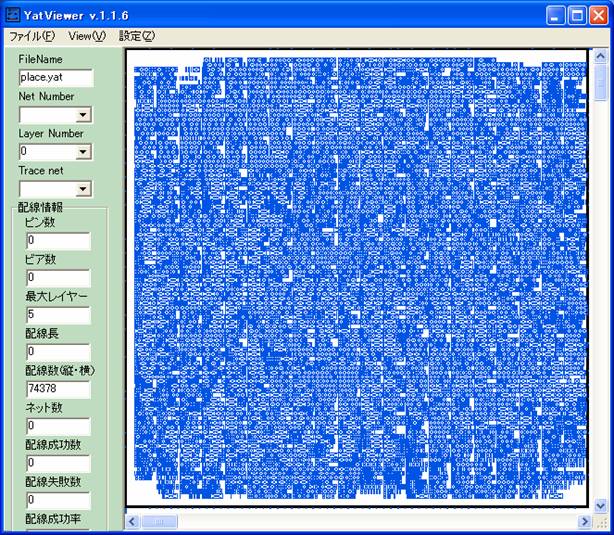Click the 配線成功数 value field
614x535 pixels.
tap(58, 463)
